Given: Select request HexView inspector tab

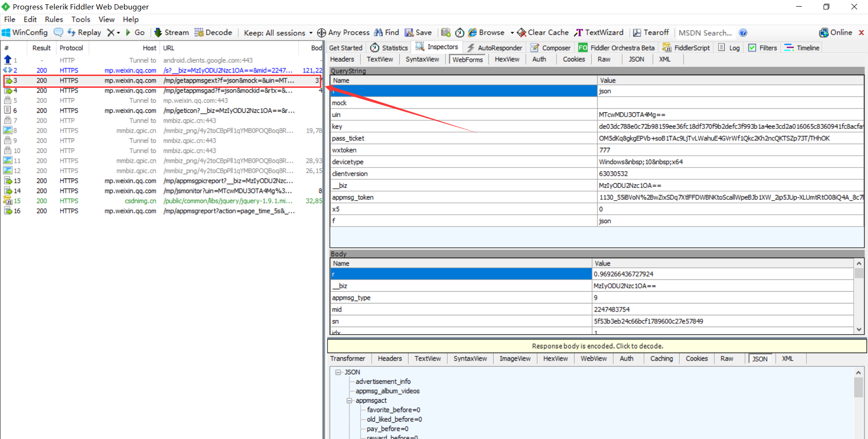Looking at the screenshot, I should [x=507, y=59].
